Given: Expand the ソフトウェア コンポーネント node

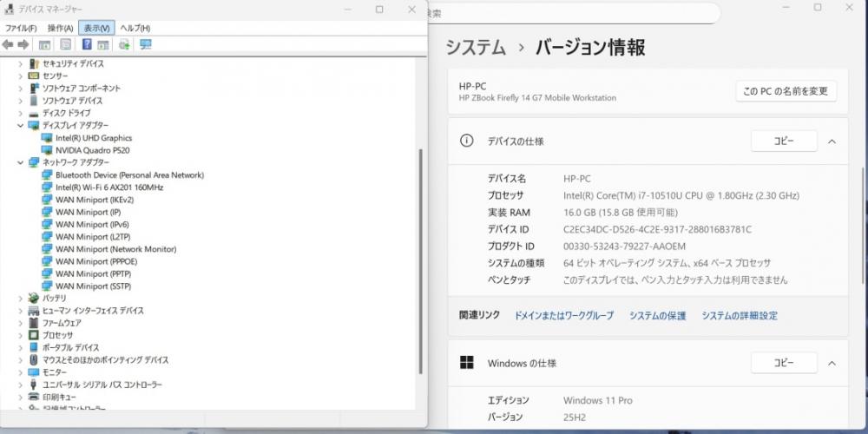Looking at the screenshot, I should [x=21, y=89].
